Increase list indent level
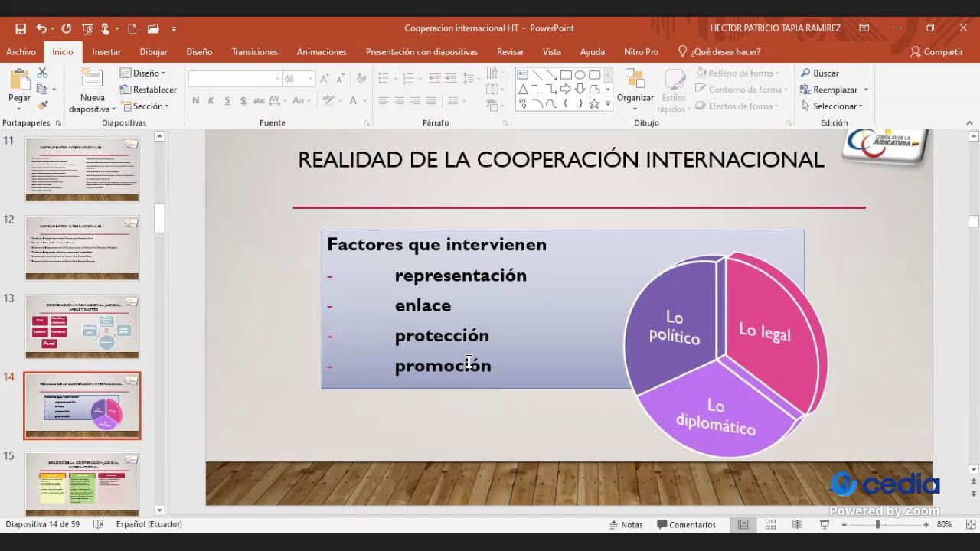The width and height of the screenshot is (980, 551). (x=450, y=79)
